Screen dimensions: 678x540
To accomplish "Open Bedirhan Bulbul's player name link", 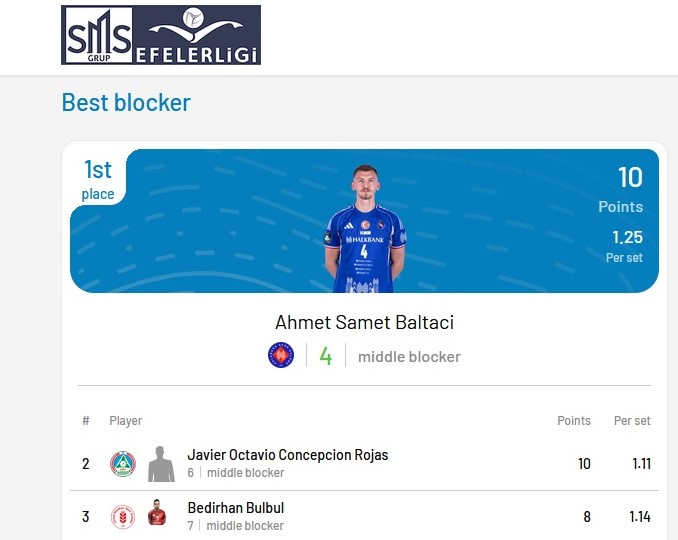I will (x=235, y=508).
